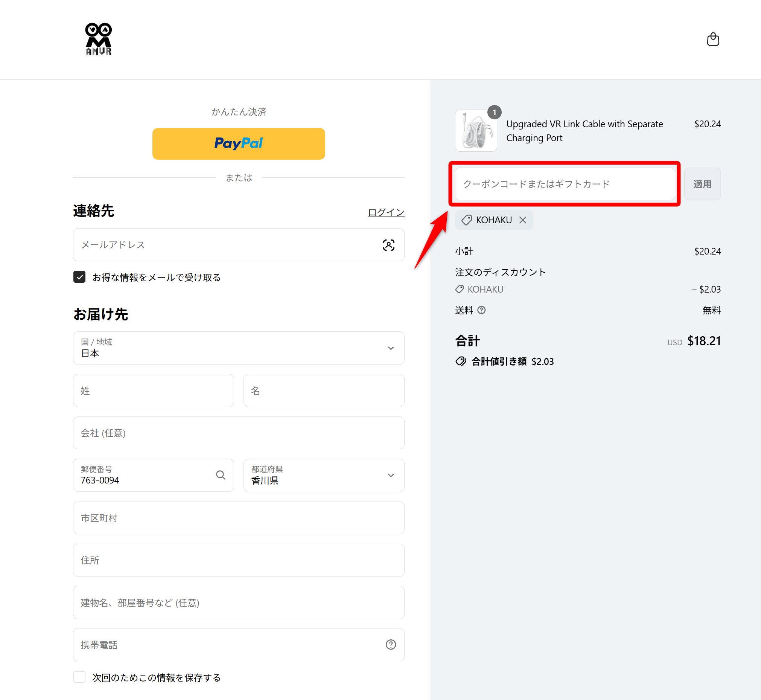Image resolution: width=761 pixels, height=700 pixels.
Task: Uncheck お得な情報をメールで受け取る checkbox
Action: (79, 277)
